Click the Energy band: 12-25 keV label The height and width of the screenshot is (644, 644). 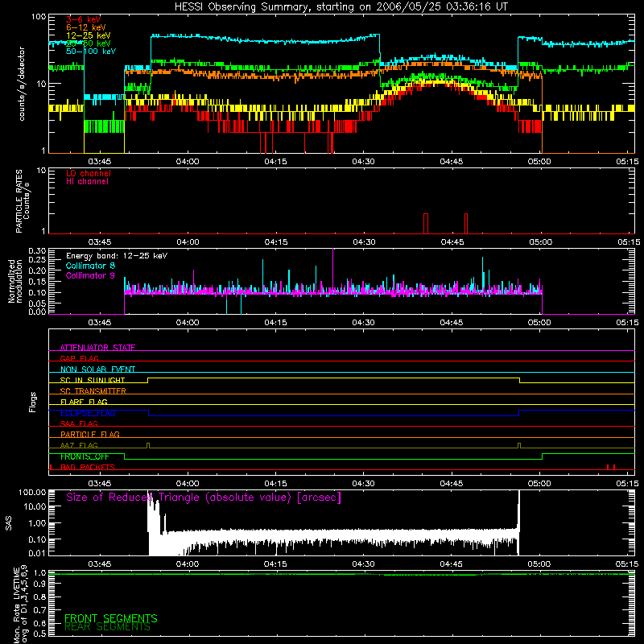(117, 256)
